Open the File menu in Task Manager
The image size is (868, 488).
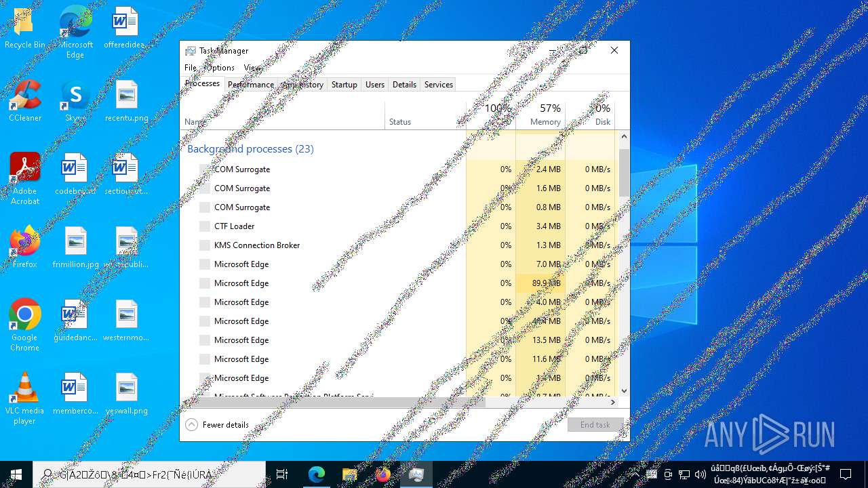[x=191, y=68]
